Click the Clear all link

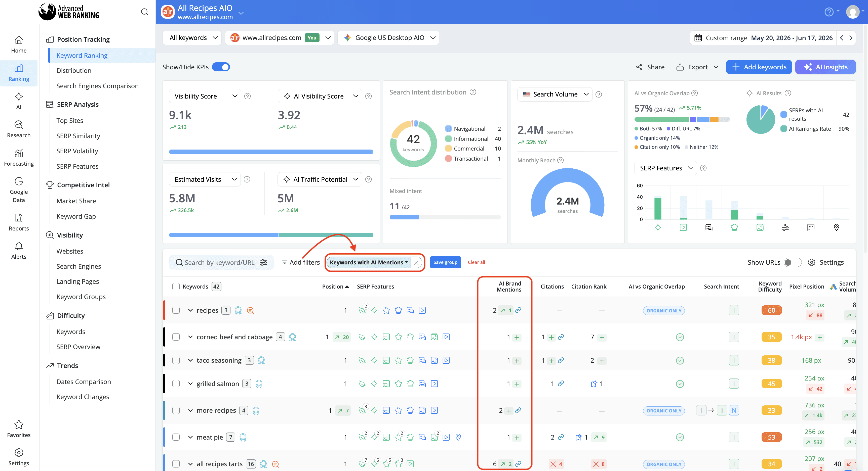coord(476,262)
